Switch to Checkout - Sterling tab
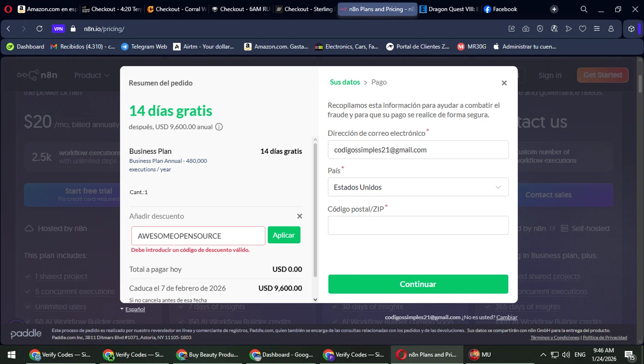This screenshot has width=644, height=364. 305,9
